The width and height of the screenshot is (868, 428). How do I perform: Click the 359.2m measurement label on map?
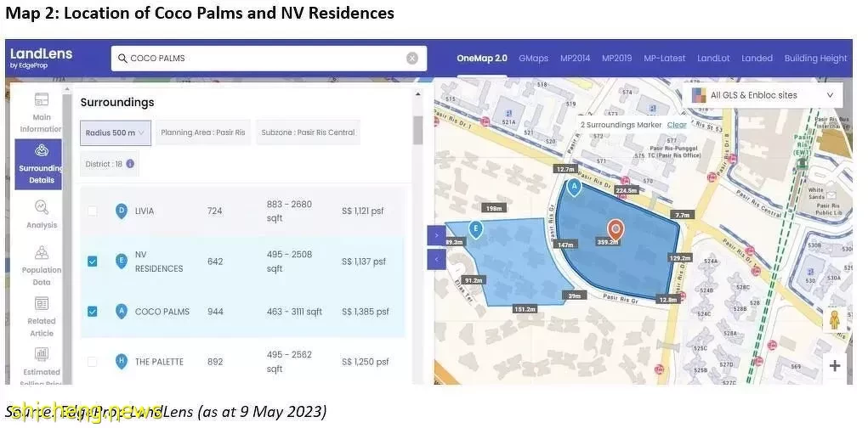tap(607, 242)
